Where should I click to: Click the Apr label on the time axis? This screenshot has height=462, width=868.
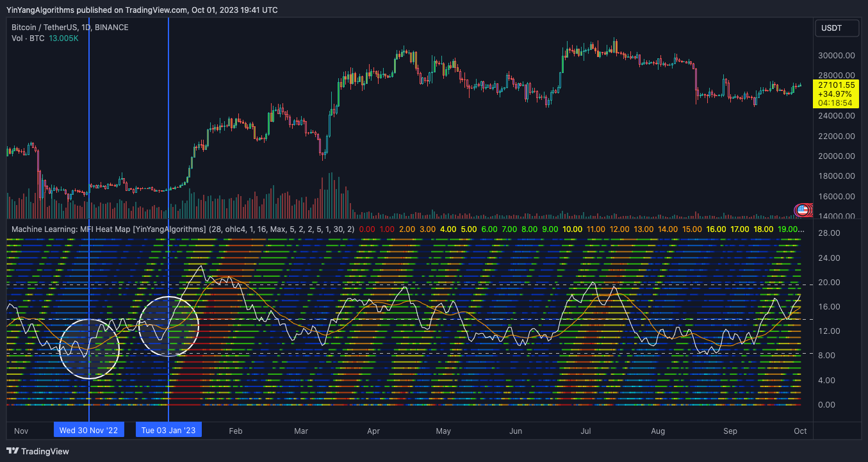point(373,431)
